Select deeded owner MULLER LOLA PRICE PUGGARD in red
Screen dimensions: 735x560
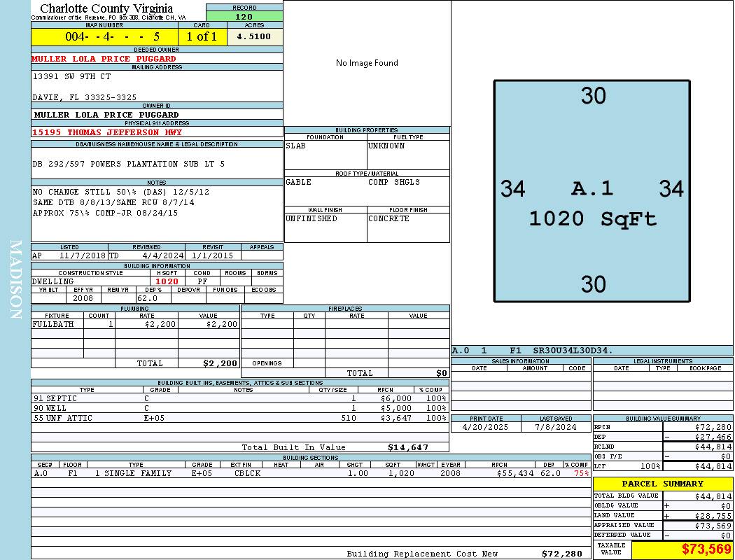point(104,59)
